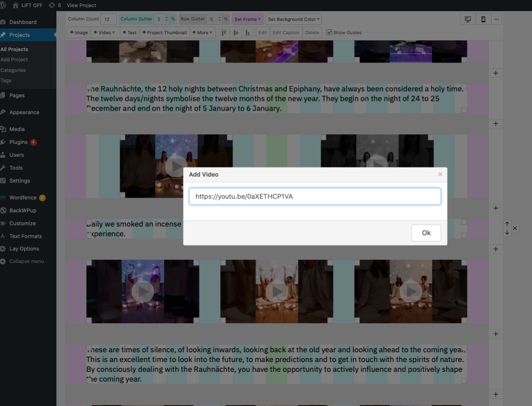Open the Set Background Color dropdown

[x=294, y=19]
